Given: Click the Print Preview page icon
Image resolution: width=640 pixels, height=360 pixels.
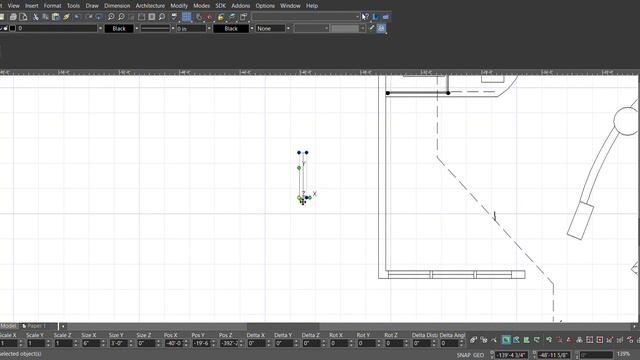Looking at the screenshot, I should 23,17.
